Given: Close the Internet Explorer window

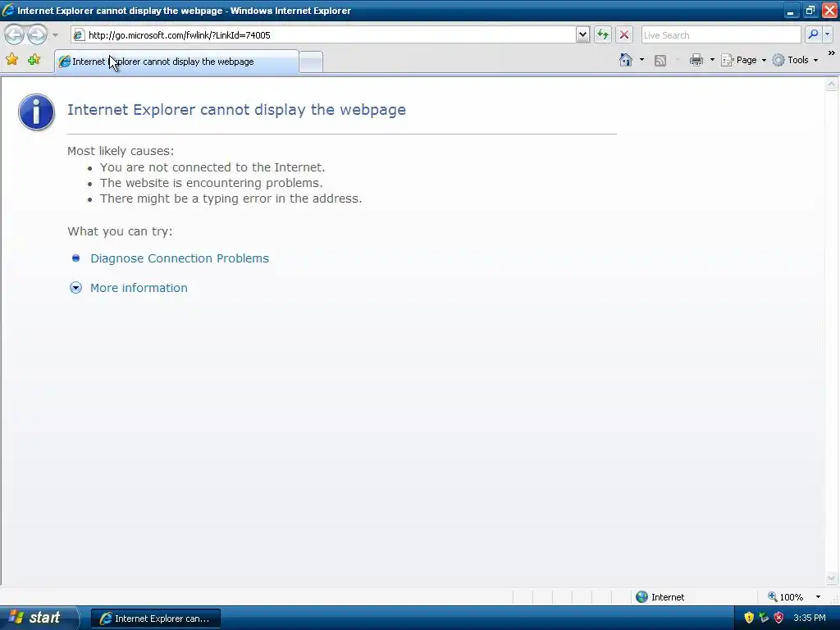Looking at the screenshot, I should tap(829, 11).
